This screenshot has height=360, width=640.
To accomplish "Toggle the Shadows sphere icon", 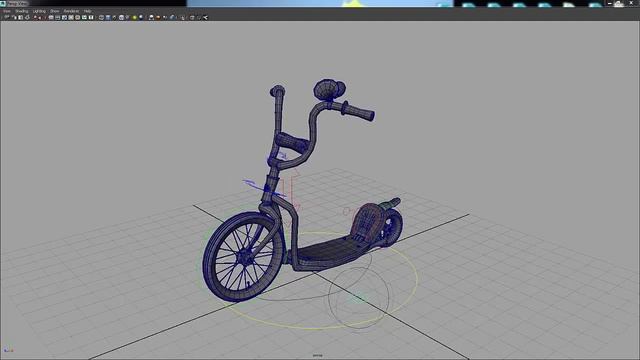I will 141,18.
